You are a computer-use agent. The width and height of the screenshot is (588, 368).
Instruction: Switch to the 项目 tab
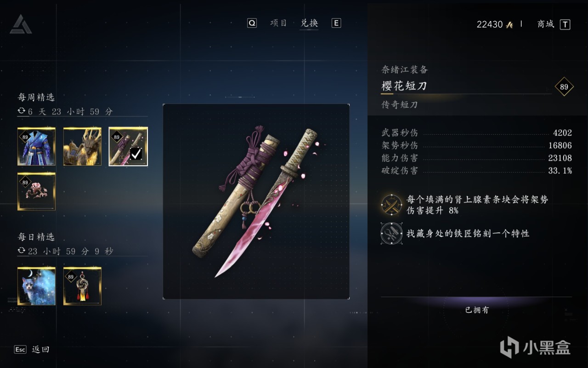pyautogui.click(x=278, y=23)
